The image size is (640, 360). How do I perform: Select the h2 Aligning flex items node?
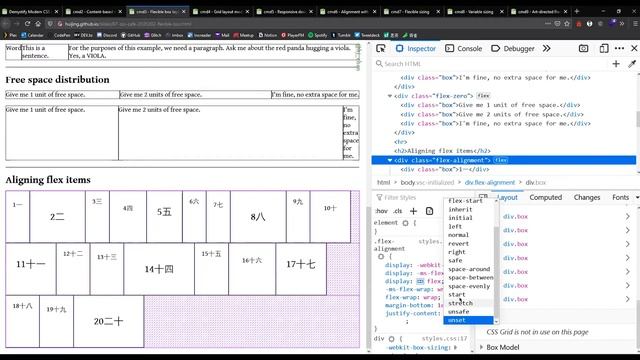tap(442, 151)
